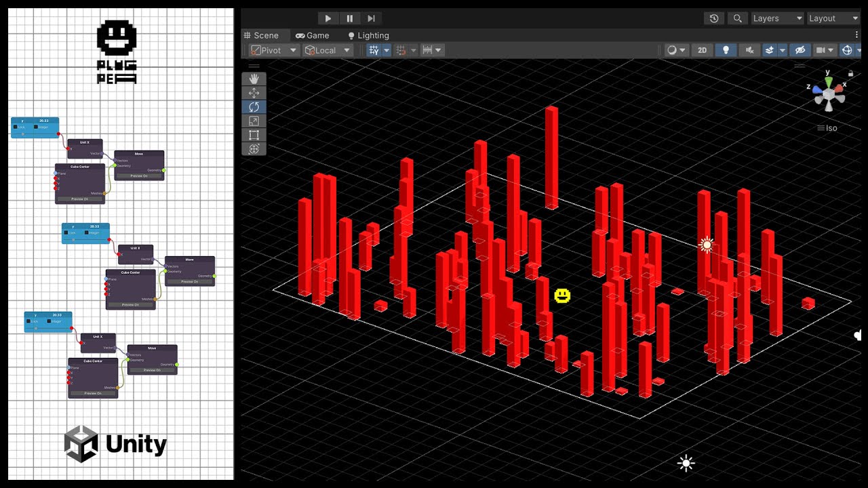Viewport: 868px width, 488px height.
Task: Click the Gizmos globe icon
Action: (x=847, y=50)
